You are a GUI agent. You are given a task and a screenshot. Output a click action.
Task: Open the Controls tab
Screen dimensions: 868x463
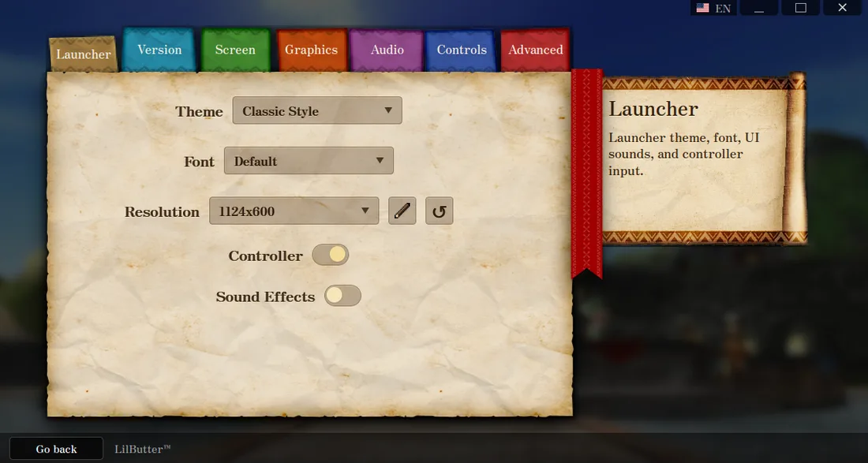461,50
